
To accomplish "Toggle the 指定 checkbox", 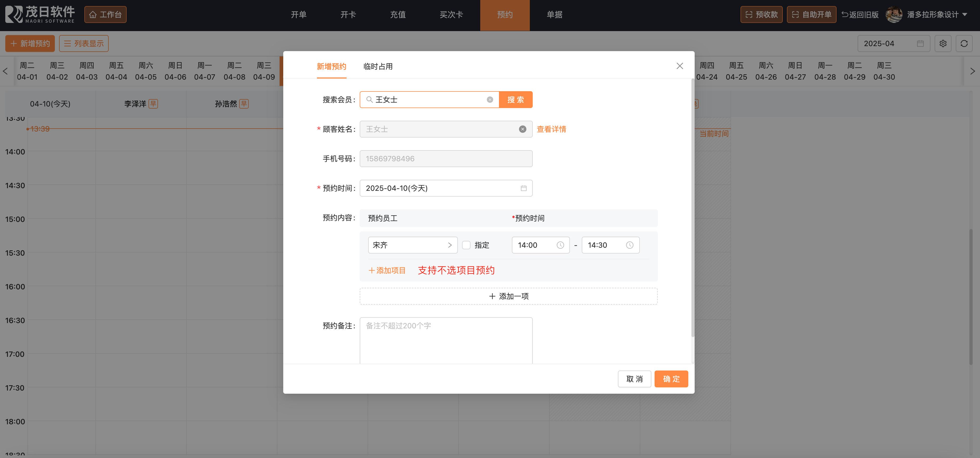I will (466, 245).
